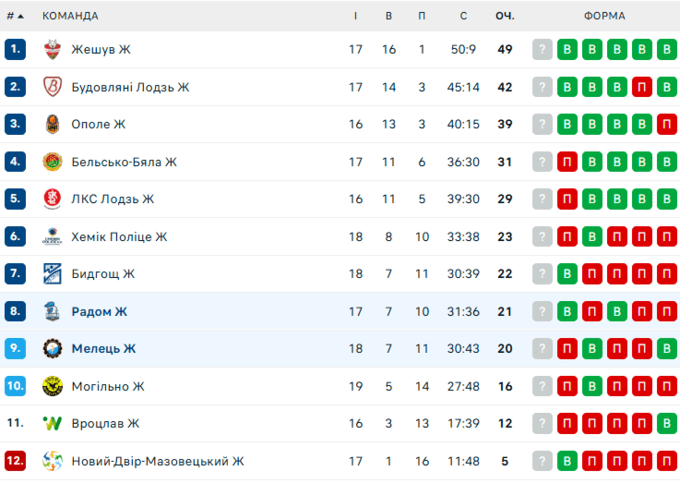Click the Вроцлав Ж team logo

53,424
